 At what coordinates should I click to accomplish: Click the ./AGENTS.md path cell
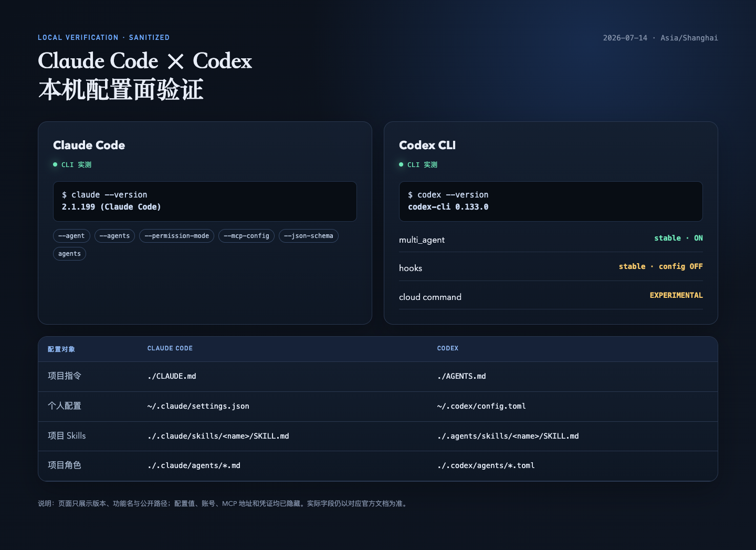click(461, 377)
